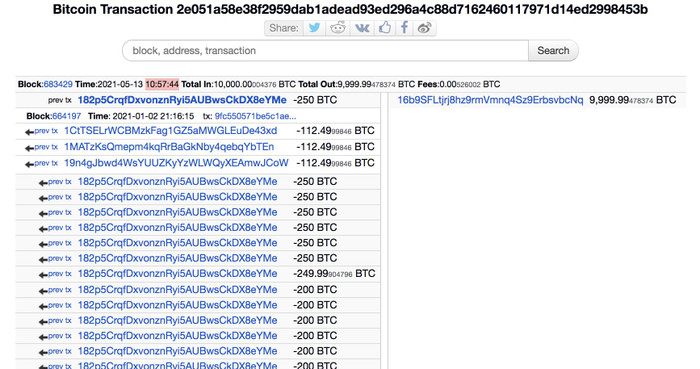Image resolution: width=700 pixels, height=369 pixels.
Task: Open block 664197 link
Action: pyautogui.click(x=67, y=116)
